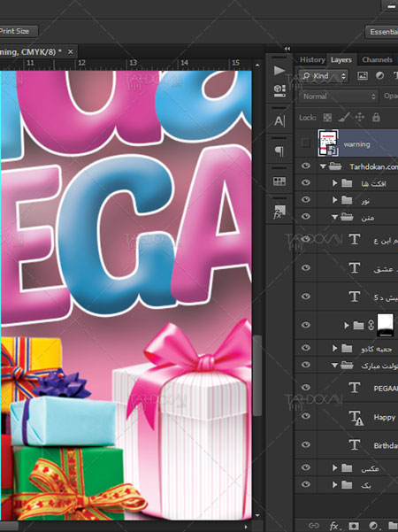Toggle visibility of متن group
398x532 pixels.
305,216
